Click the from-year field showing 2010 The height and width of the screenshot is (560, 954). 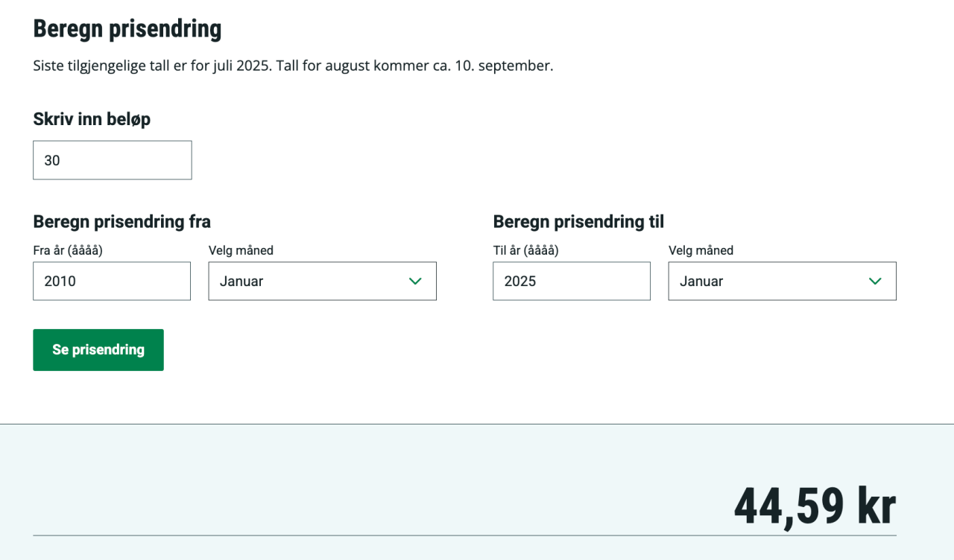click(x=112, y=281)
